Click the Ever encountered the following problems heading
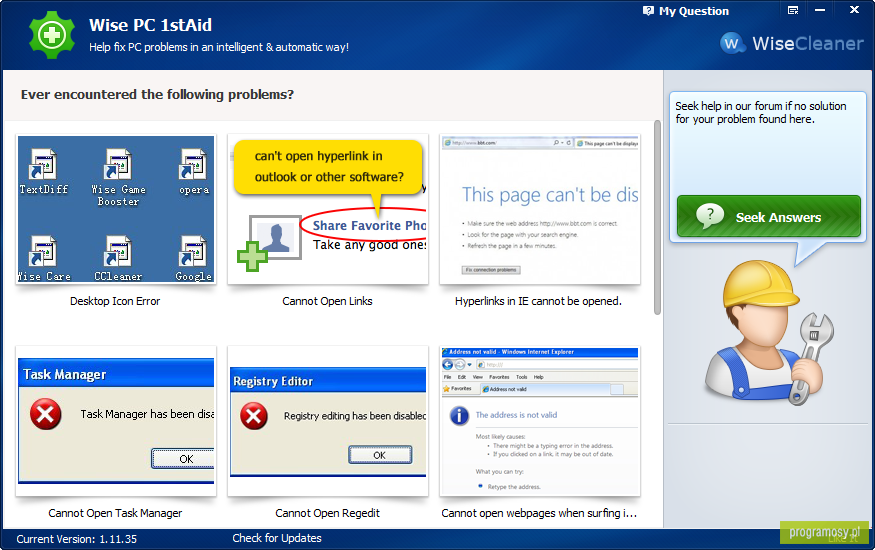Screen dimensions: 875x550 pos(157,94)
